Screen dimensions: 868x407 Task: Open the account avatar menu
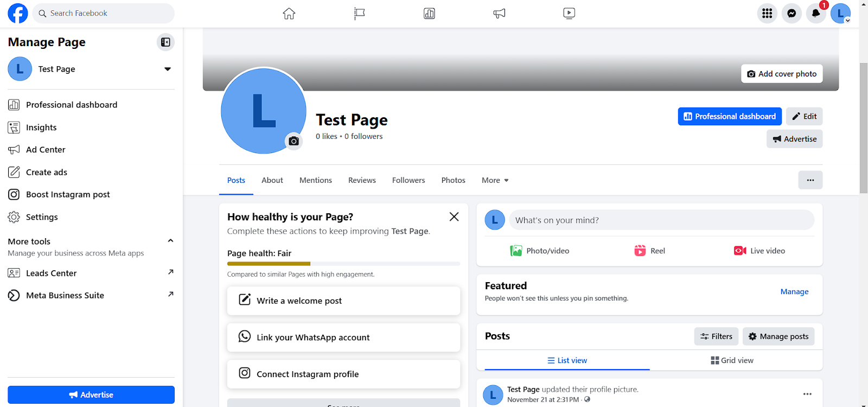[x=840, y=14]
